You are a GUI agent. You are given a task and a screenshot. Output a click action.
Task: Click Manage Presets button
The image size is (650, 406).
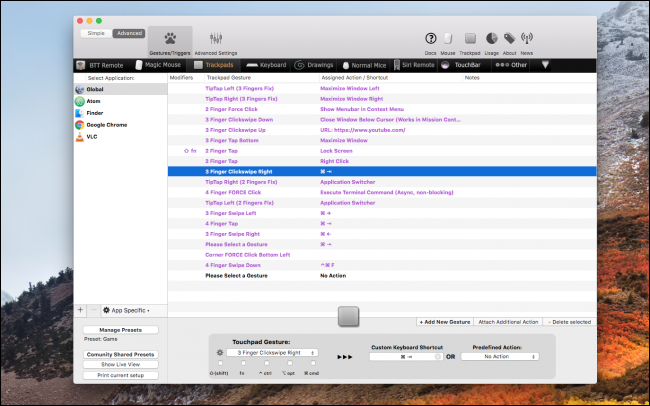121,330
